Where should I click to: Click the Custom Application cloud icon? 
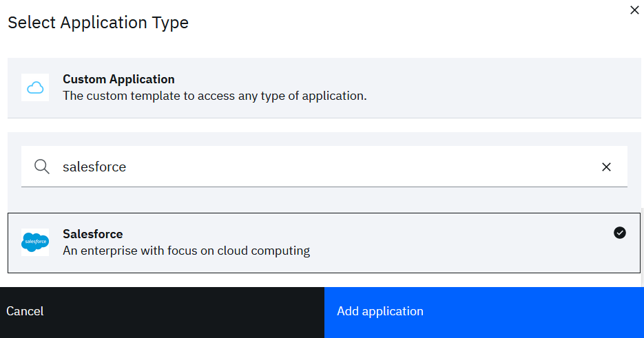(x=35, y=87)
